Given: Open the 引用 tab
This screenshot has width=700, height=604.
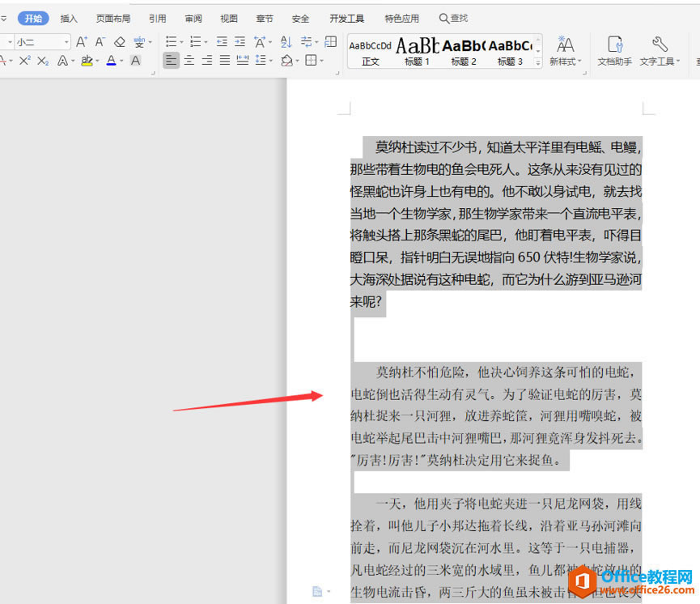Looking at the screenshot, I should (x=158, y=19).
